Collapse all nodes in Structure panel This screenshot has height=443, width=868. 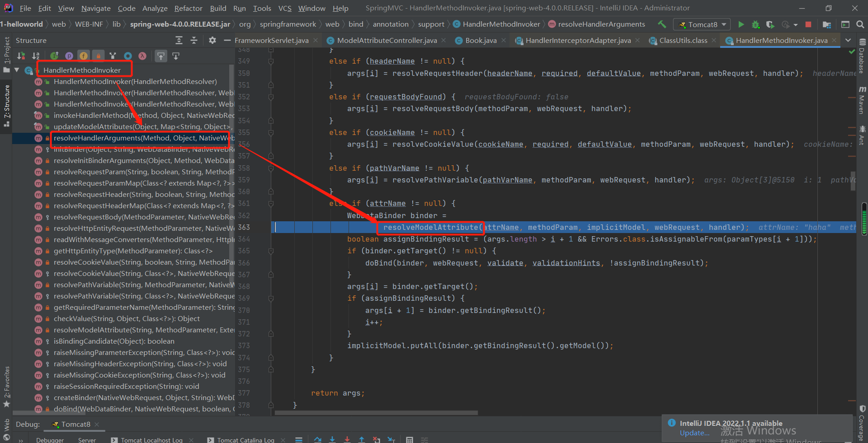click(194, 40)
